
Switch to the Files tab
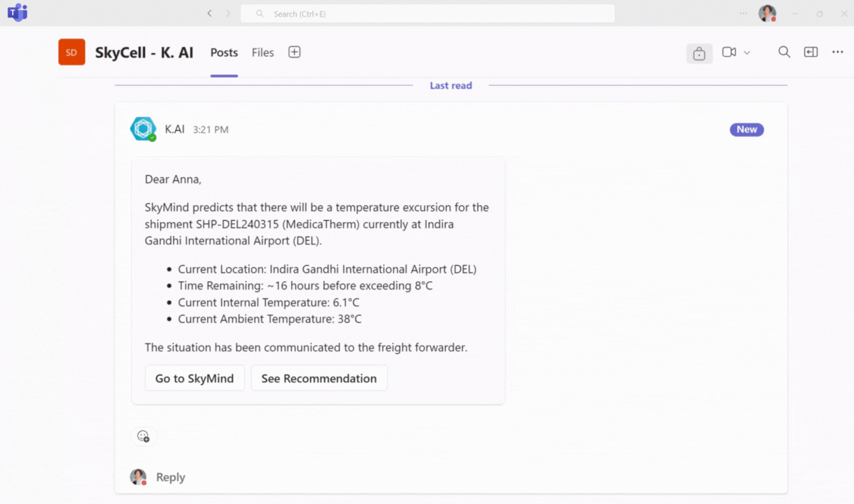pos(263,52)
